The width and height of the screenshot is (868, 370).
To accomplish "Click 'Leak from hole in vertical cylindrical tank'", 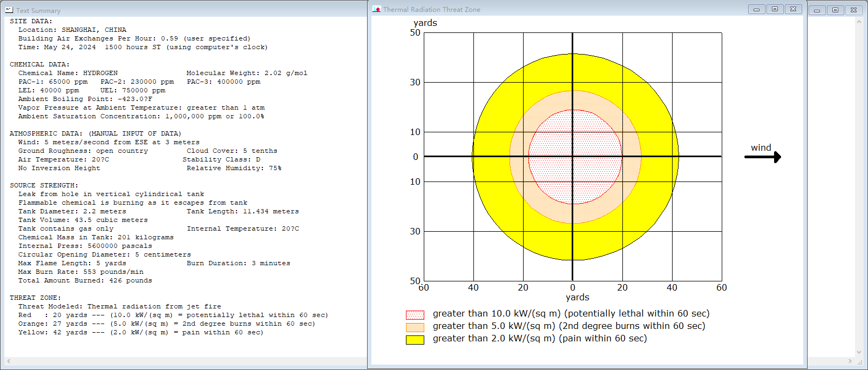I will click(x=111, y=194).
